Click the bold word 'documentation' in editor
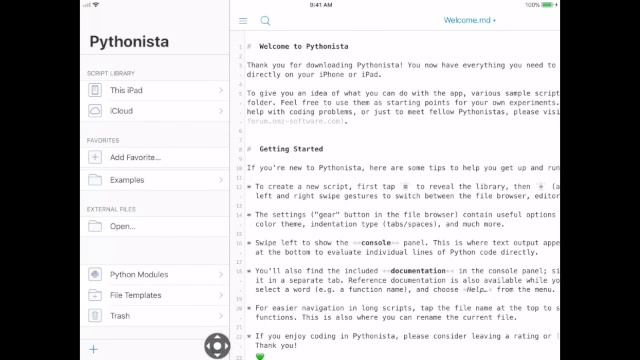 (418, 271)
